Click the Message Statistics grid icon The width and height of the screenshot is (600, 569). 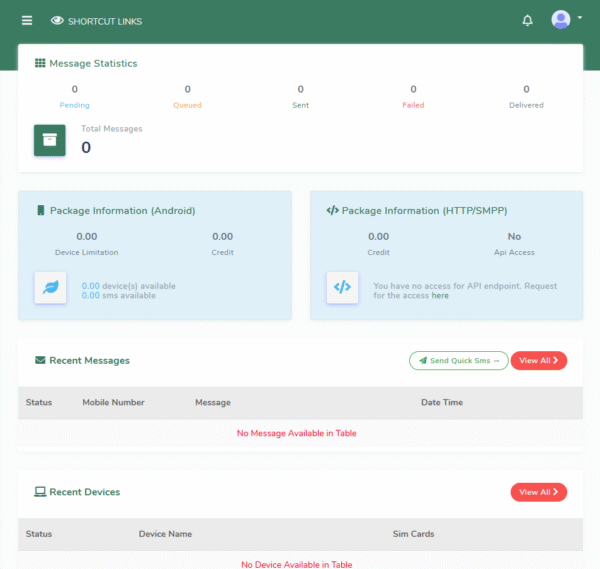[40, 63]
